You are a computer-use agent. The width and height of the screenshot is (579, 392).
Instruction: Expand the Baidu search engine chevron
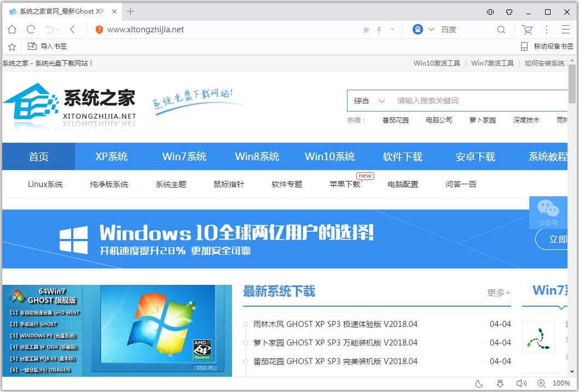pos(431,30)
